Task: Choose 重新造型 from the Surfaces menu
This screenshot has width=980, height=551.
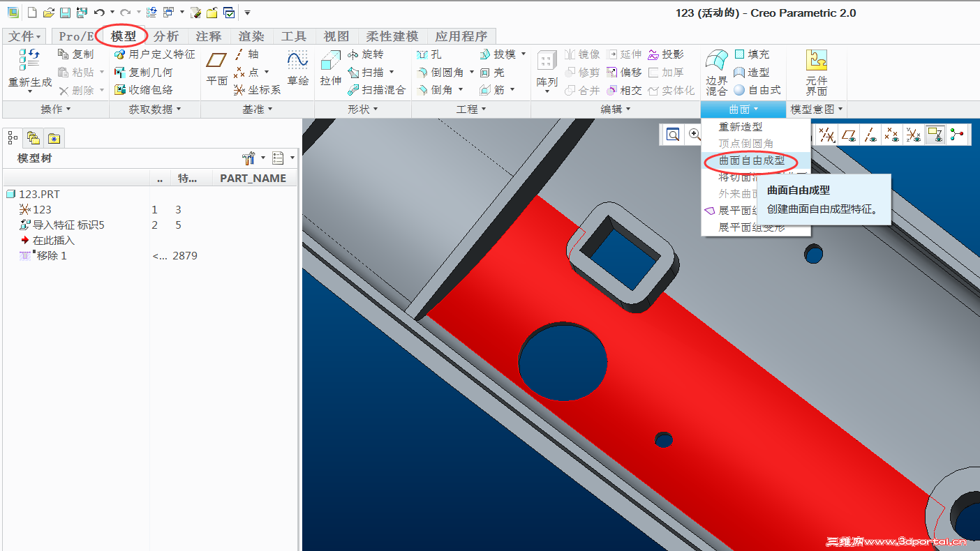Action: click(x=741, y=127)
